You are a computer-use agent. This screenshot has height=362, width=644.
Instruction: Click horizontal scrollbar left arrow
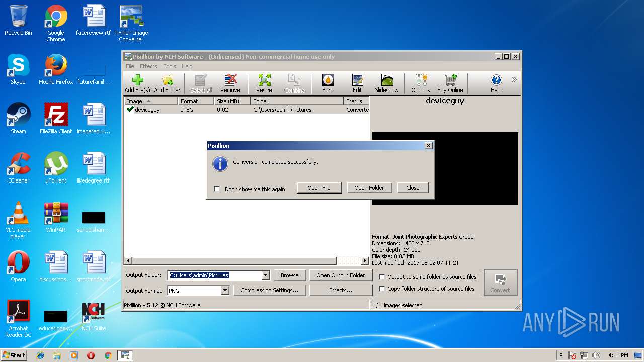coord(128,261)
